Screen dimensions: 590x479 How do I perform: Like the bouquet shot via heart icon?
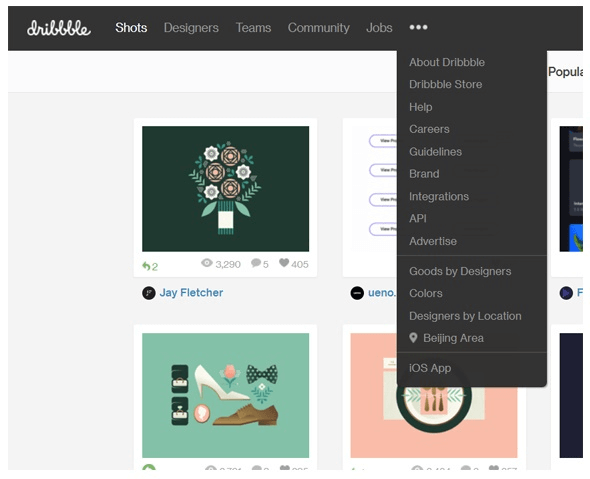tap(284, 263)
